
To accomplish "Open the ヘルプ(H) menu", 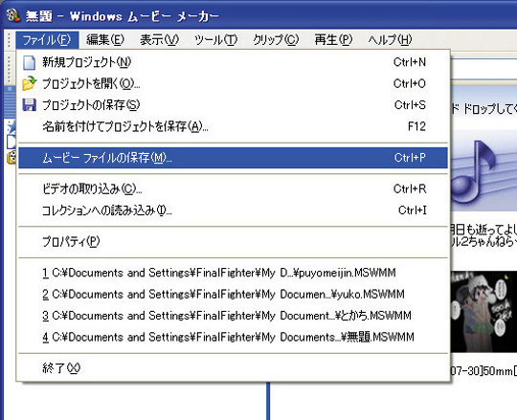I will 390,40.
